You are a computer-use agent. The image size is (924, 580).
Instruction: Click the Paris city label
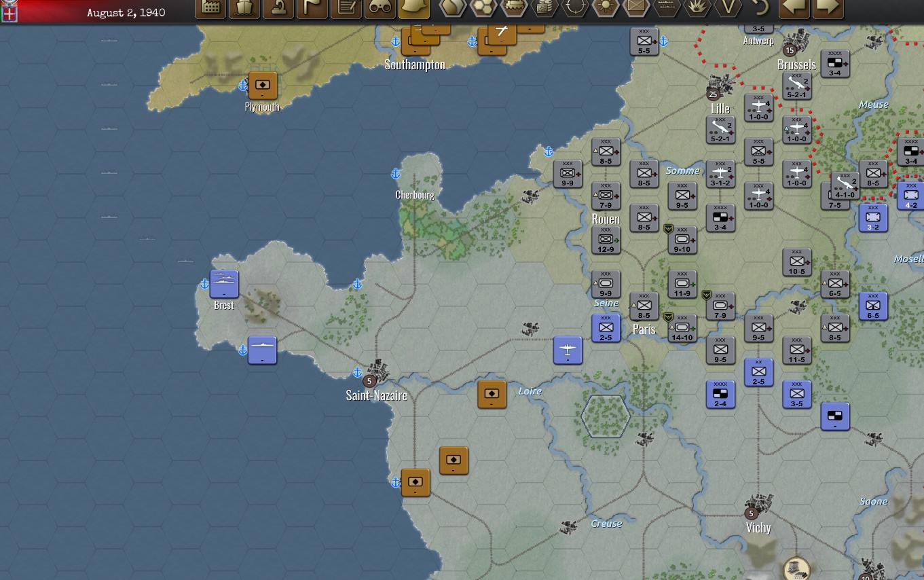644,329
